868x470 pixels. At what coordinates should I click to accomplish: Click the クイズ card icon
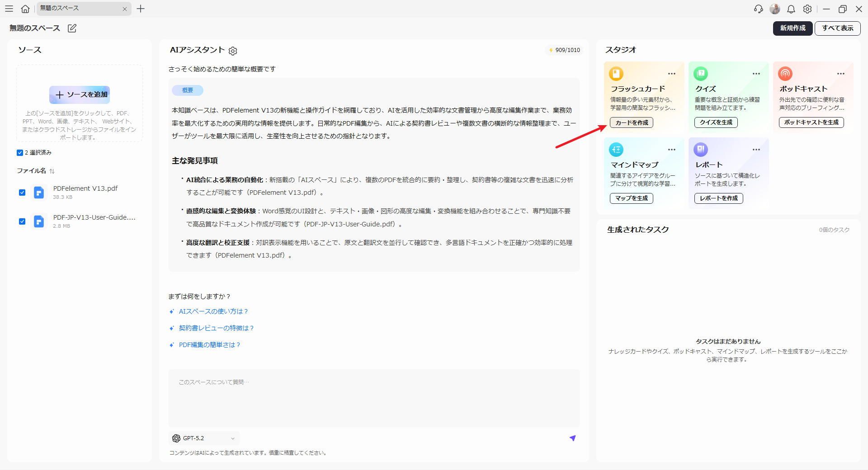(701, 73)
